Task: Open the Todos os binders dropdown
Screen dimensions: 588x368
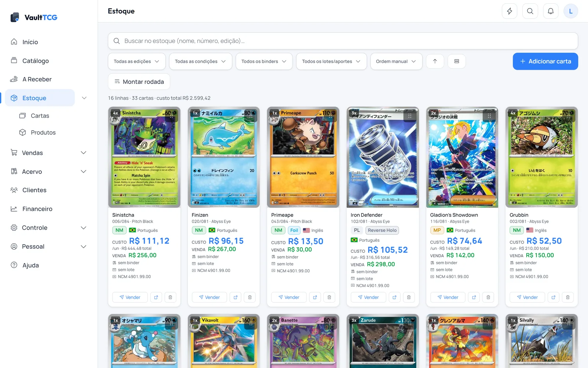Action: [x=264, y=61]
